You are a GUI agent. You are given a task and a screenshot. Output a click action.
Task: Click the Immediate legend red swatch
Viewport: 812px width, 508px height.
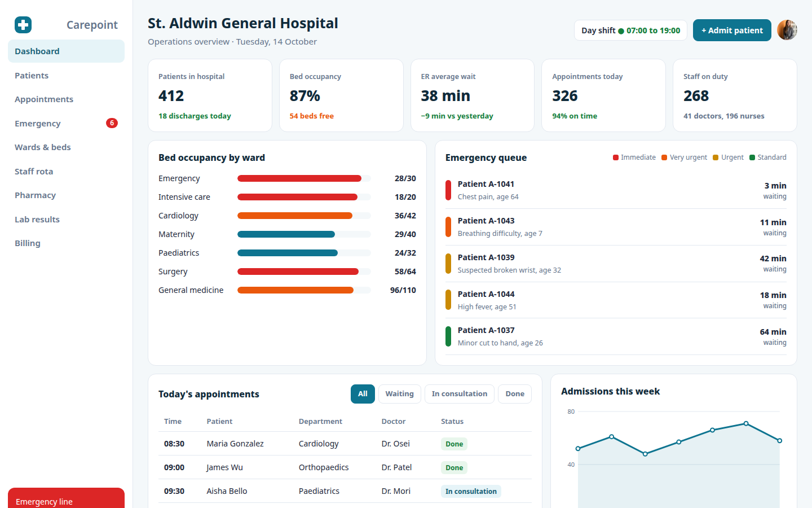click(616, 157)
